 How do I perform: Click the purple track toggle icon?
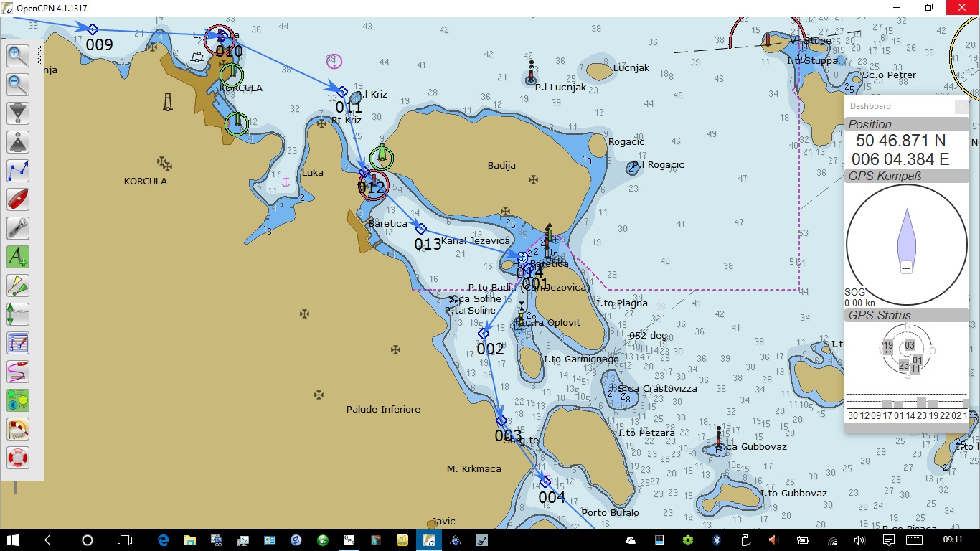[18, 371]
